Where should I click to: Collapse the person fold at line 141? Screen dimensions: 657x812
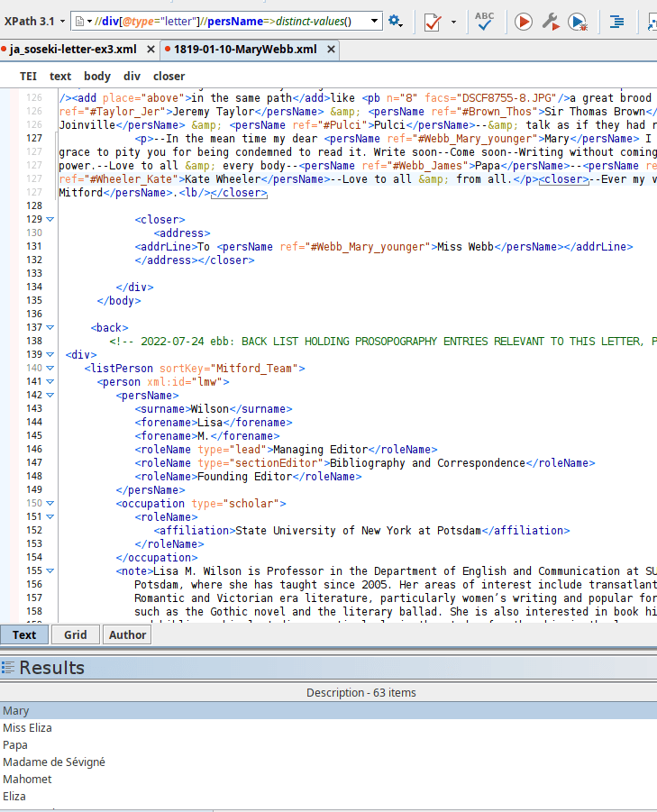pyautogui.click(x=50, y=381)
